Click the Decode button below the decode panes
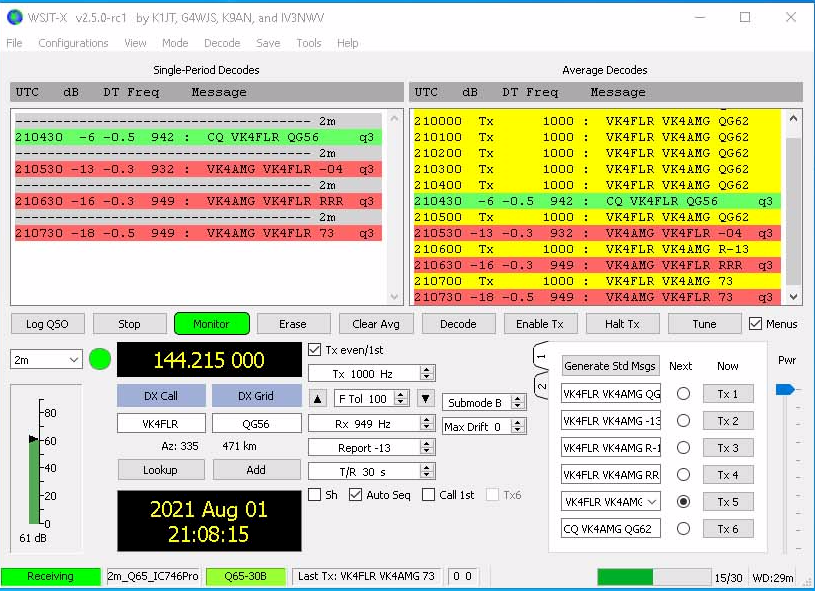Screen dimensions: 815x591 tap(458, 324)
